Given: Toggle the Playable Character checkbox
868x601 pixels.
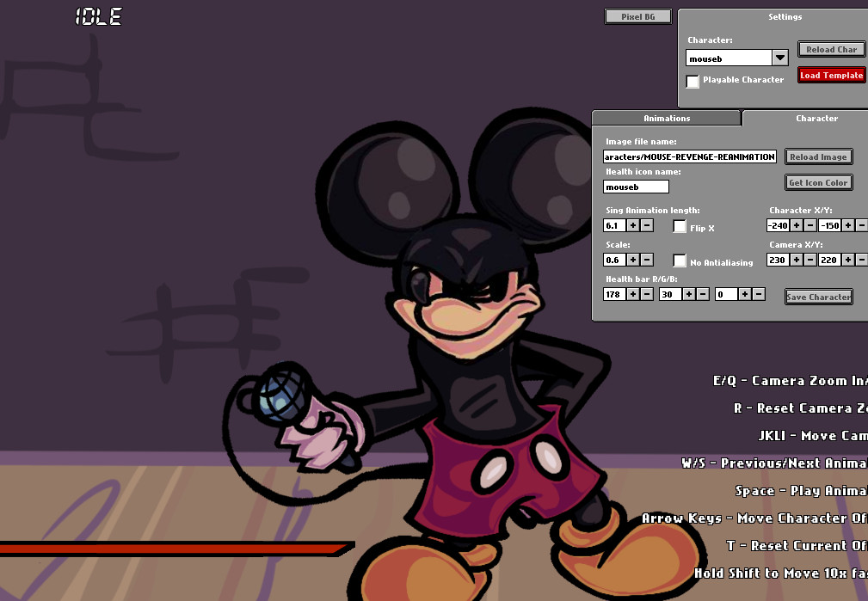Looking at the screenshot, I should pos(693,81).
